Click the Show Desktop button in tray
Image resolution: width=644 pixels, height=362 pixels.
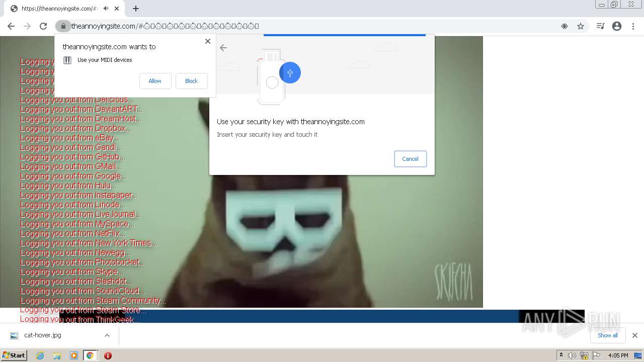click(x=639, y=355)
